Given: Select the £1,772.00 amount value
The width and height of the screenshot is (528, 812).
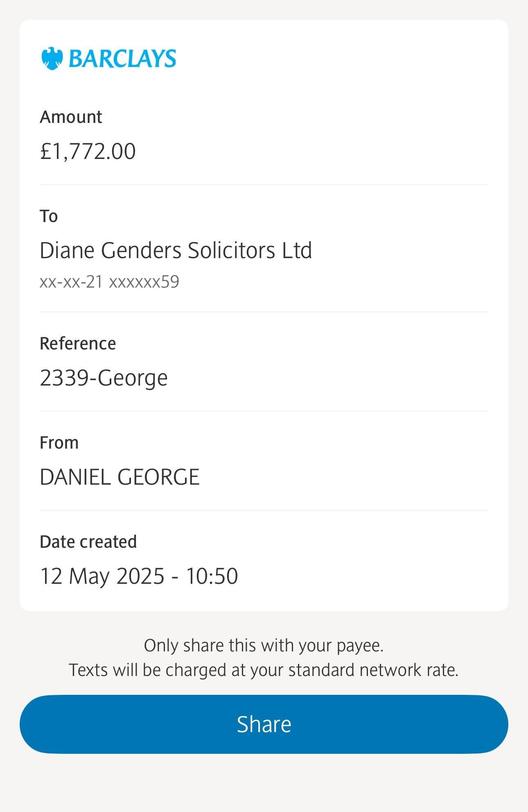Looking at the screenshot, I should (x=88, y=152).
